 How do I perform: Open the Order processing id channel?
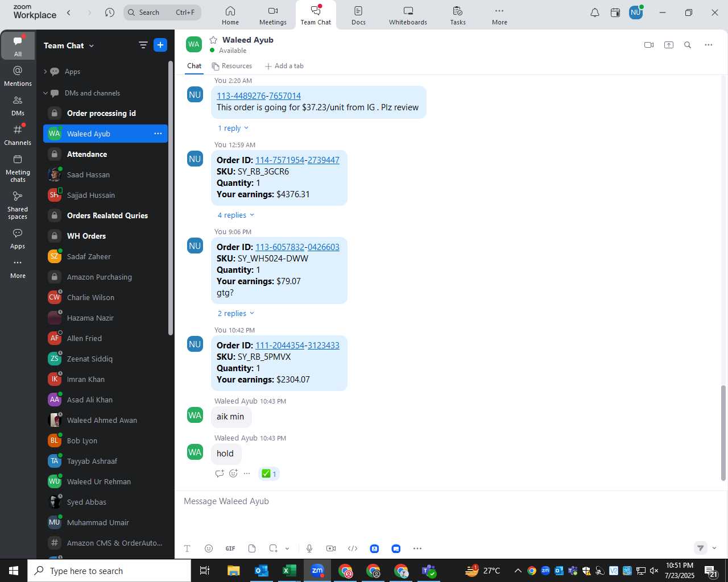coord(106,113)
